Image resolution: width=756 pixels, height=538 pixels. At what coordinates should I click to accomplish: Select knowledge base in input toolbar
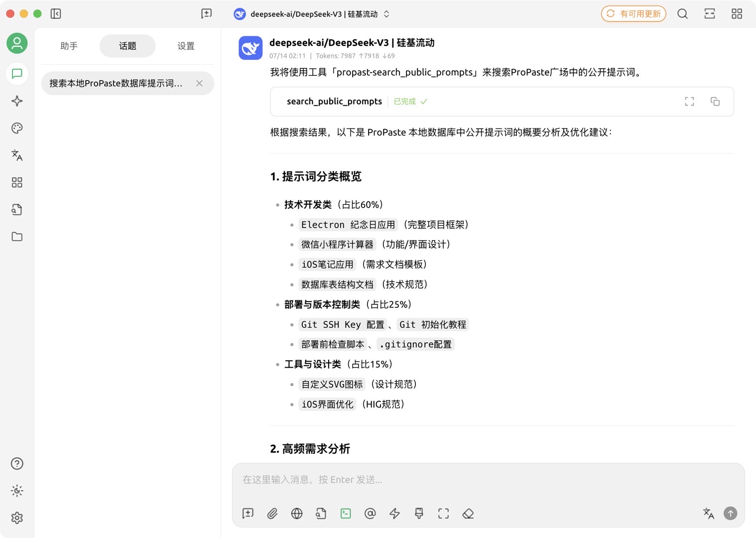(321, 514)
